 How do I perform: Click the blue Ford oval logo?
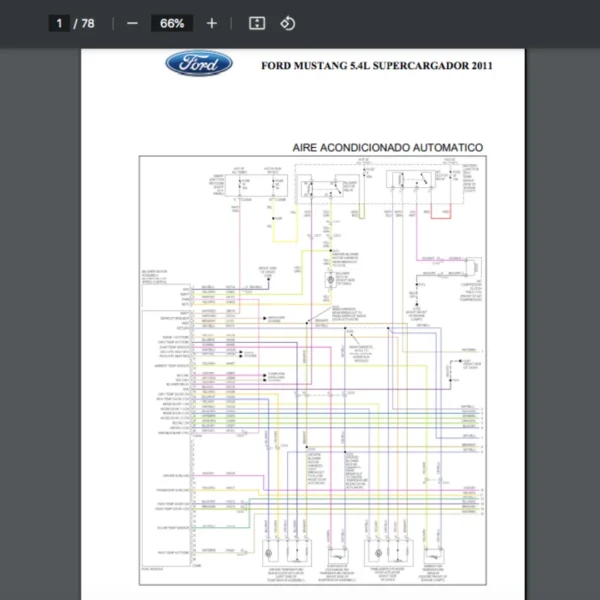[x=199, y=65]
